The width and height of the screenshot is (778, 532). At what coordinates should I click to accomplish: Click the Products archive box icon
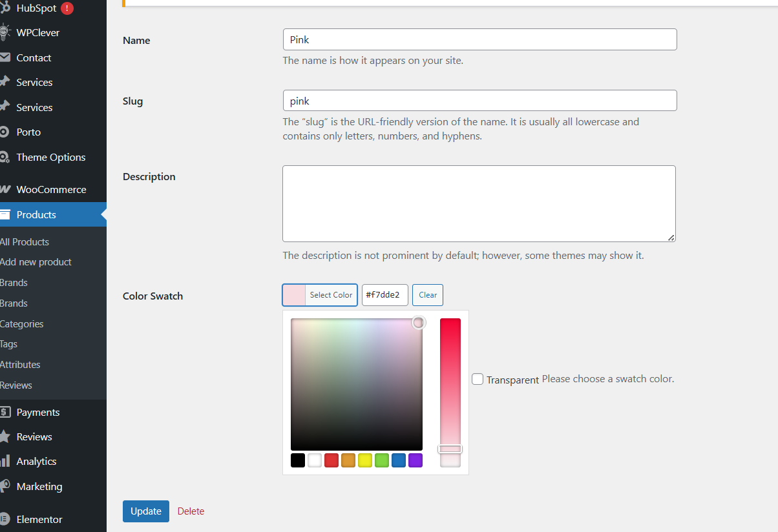(x=5, y=214)
